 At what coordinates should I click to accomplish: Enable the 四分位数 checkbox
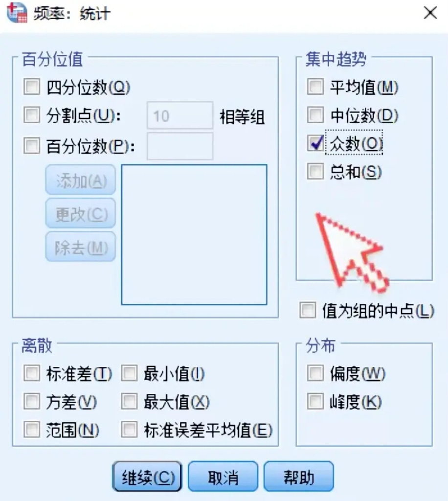[31, 88]
